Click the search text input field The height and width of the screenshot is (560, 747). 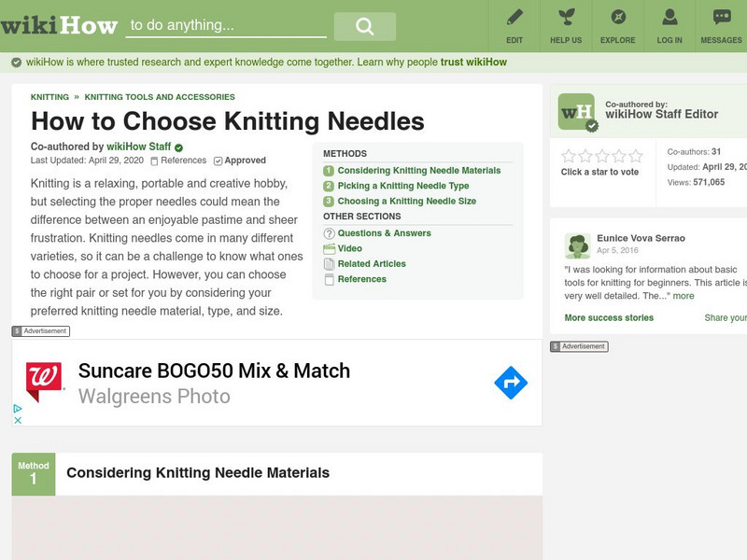(x=226, y=26)
